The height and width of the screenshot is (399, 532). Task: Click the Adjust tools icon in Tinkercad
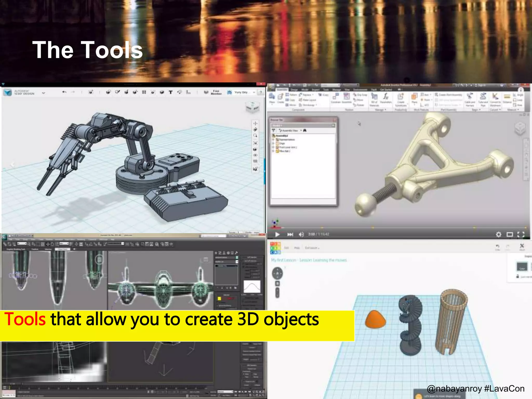(x=522, y=247)
